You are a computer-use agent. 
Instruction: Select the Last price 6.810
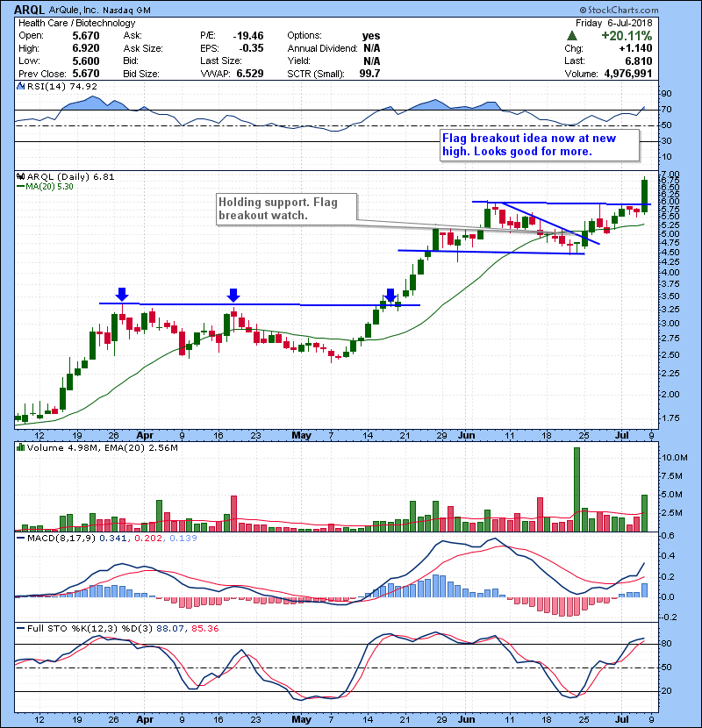pyautogui.click(x=638, y=61)
